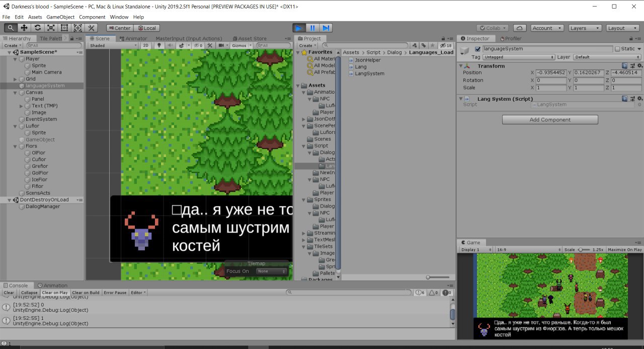Toggle Error Pause in Console
This screenshot has width=644, height=349.
115,293
